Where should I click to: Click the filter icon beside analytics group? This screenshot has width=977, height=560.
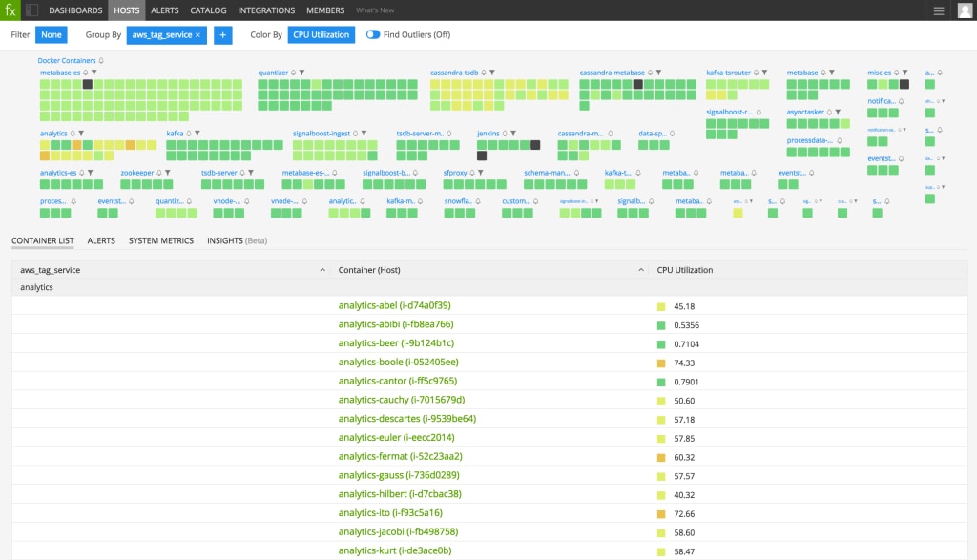(x=82, y=134)
